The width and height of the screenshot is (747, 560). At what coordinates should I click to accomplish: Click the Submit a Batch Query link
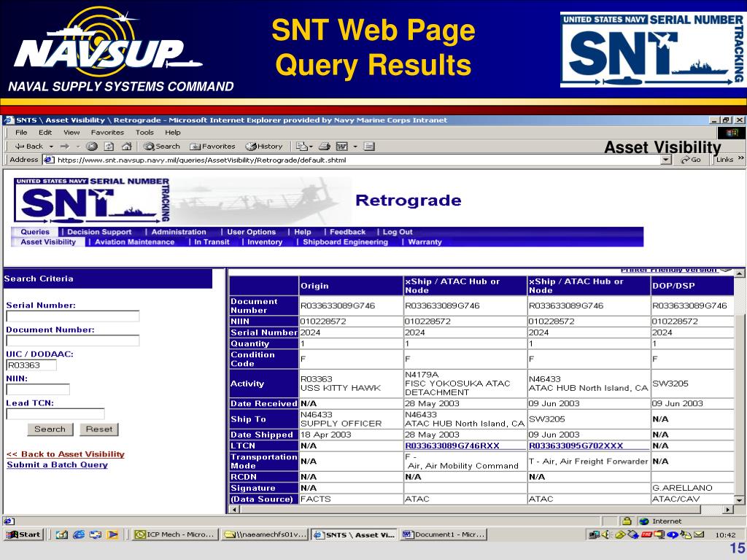click(57, 464)
